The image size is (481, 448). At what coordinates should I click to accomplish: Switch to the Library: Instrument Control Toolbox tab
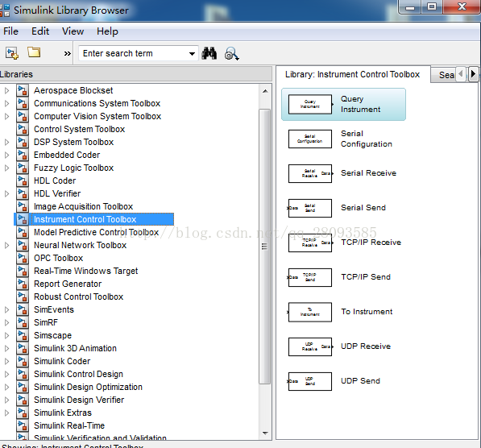[352, 75]
